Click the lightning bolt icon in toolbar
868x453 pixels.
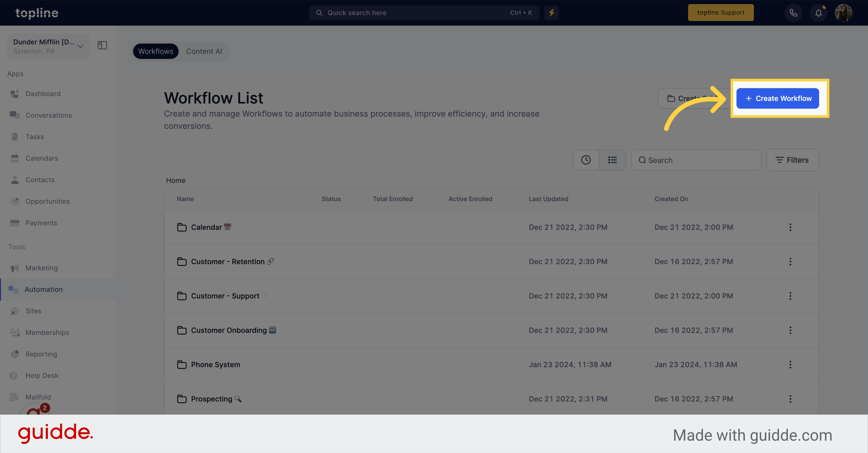coord(552,13)
